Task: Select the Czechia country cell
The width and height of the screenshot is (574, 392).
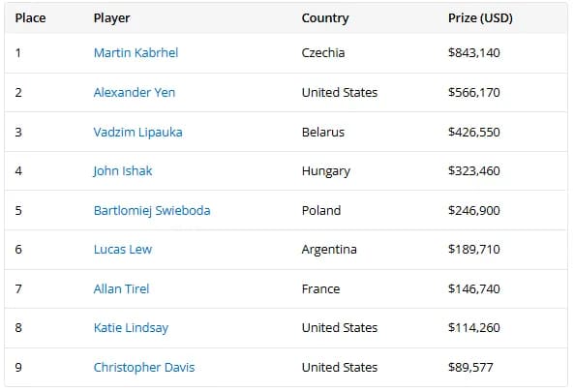Action: [323, 52]
